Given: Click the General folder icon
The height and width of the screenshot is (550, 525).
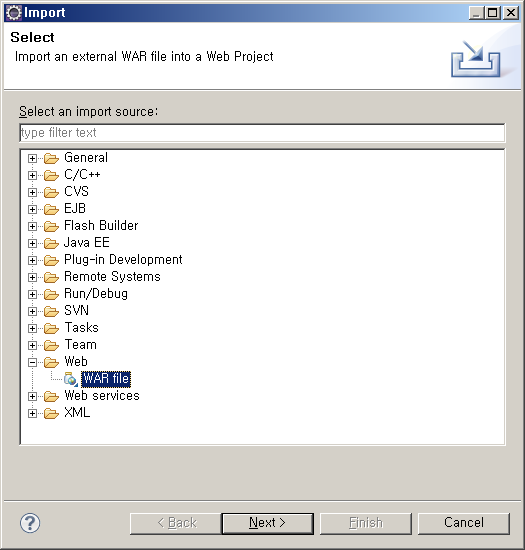Looking at the screenshot, I should (x=52, y=159).
